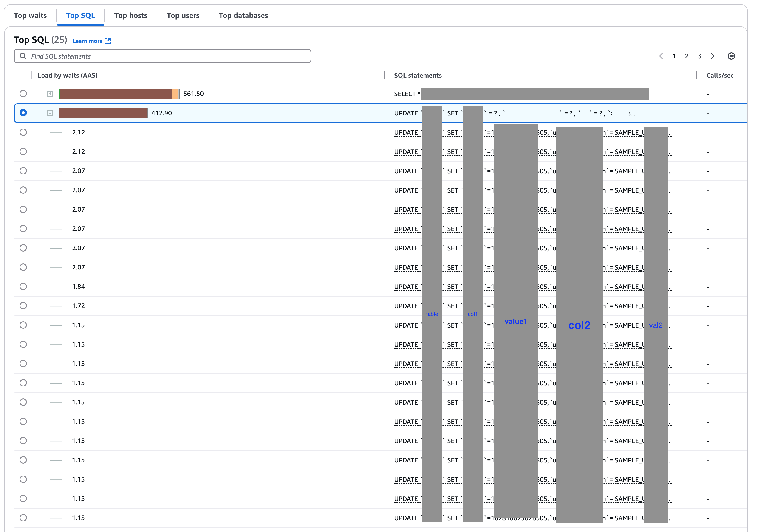Screen dimensions: 781x532
Task: Open the Learn more link
Action: (88, 41)
